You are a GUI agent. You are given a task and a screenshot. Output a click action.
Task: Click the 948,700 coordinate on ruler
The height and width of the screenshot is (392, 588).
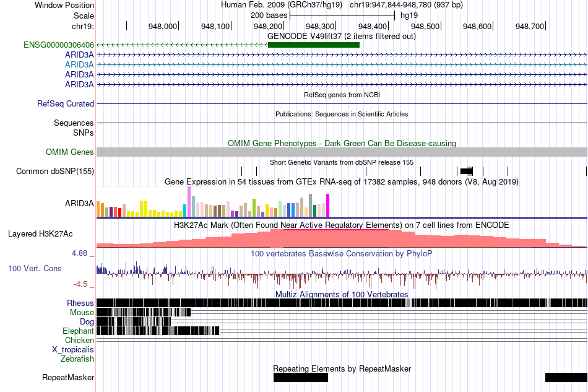pos(529,26)
